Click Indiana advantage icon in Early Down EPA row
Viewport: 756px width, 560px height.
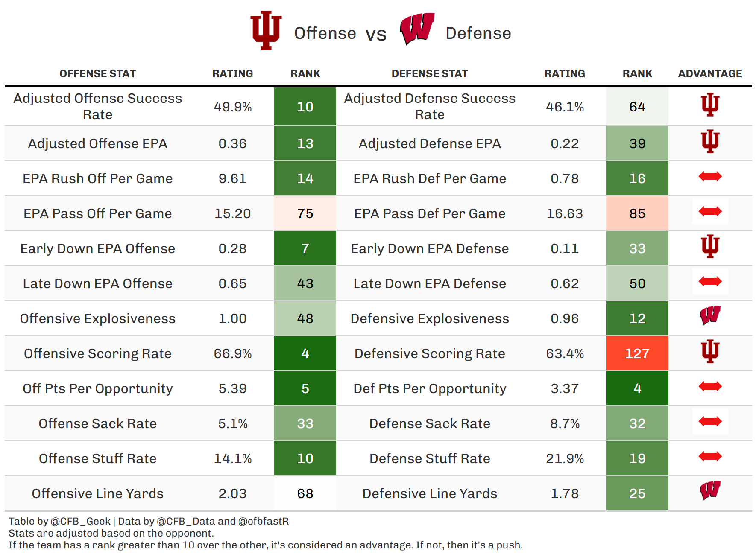(x=710, y=247)
